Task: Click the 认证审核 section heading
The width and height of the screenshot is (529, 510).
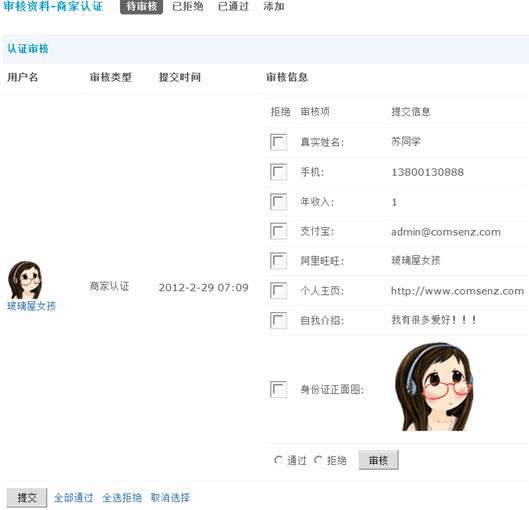Action: point(28,49)
